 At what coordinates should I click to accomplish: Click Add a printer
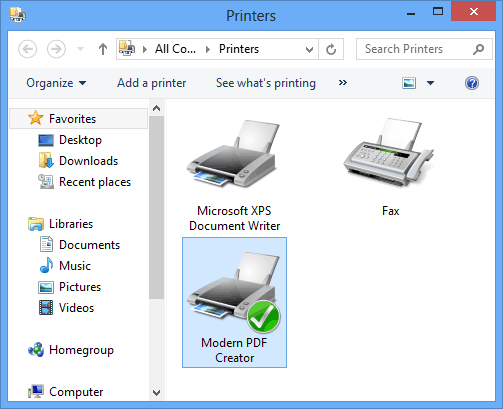(x=151, y=83)
